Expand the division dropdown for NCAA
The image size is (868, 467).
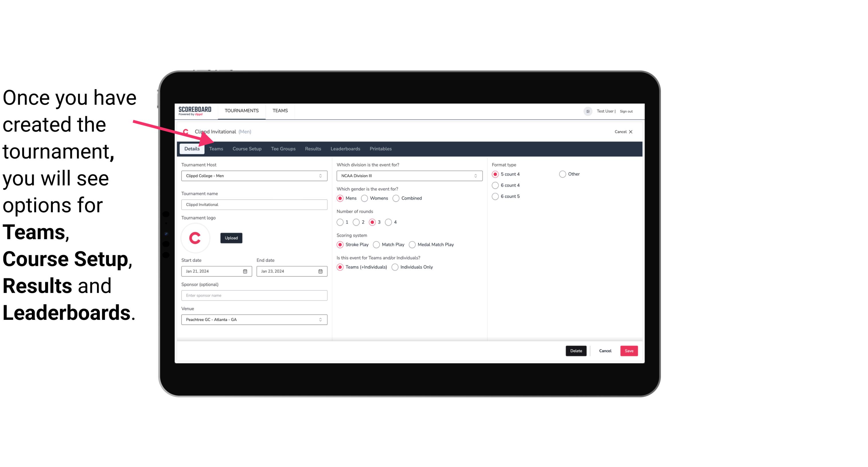click(474, 176)
